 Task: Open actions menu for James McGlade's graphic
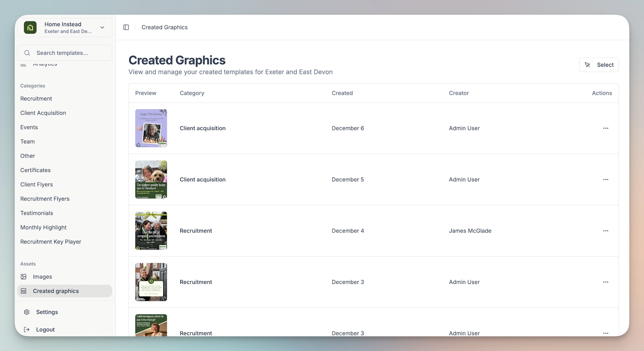click(605, 231)
